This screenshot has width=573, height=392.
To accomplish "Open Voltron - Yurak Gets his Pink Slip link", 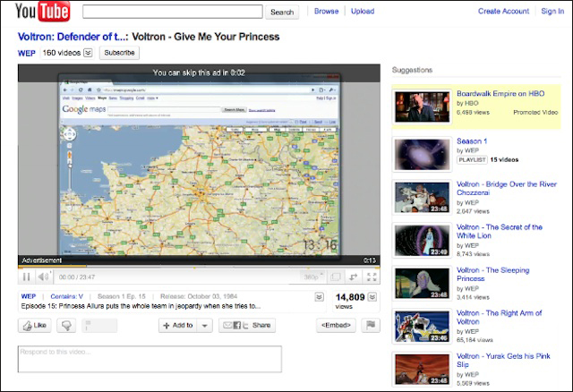I will (503, 360).
